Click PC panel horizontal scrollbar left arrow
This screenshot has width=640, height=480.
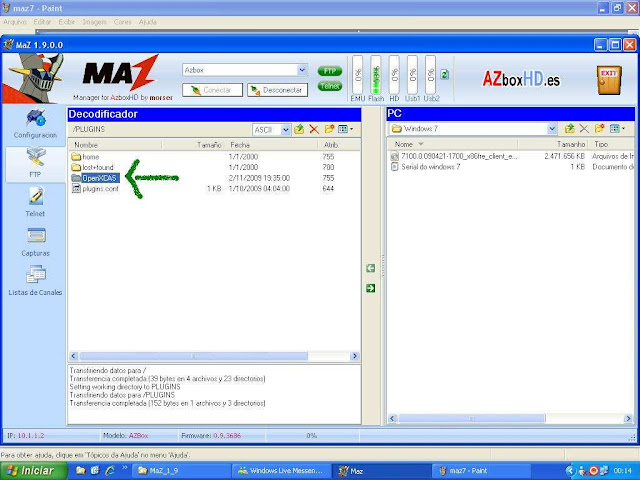point(393,418)
